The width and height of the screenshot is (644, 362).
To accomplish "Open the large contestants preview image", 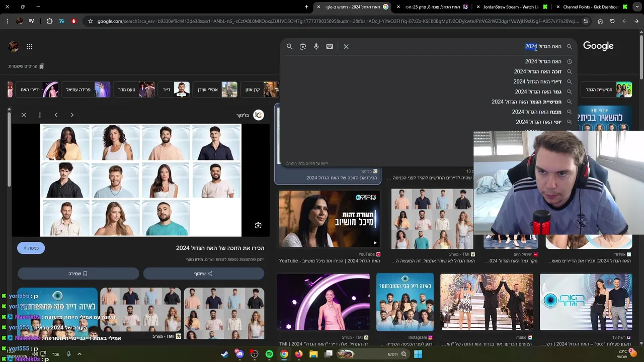I will (x=141, y=180).
